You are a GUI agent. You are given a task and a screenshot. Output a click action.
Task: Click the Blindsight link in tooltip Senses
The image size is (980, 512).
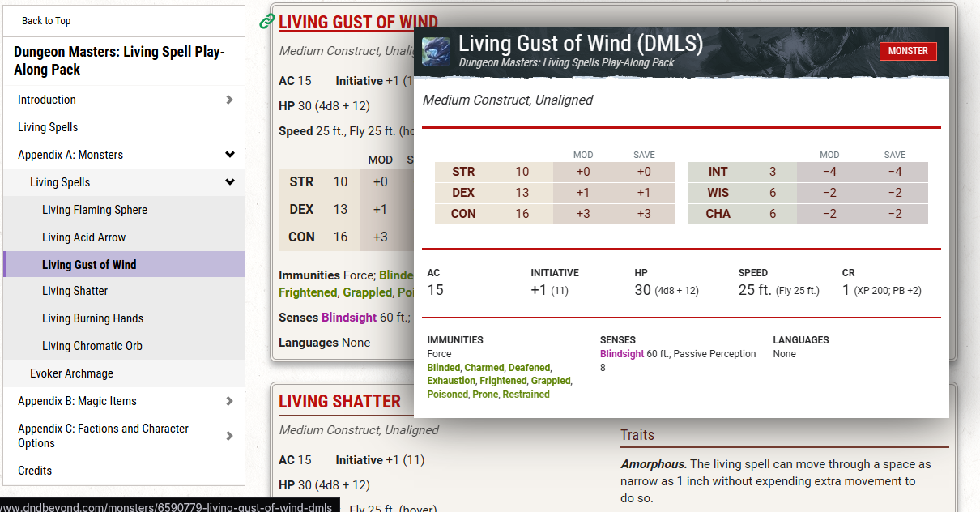click(622, 354)
